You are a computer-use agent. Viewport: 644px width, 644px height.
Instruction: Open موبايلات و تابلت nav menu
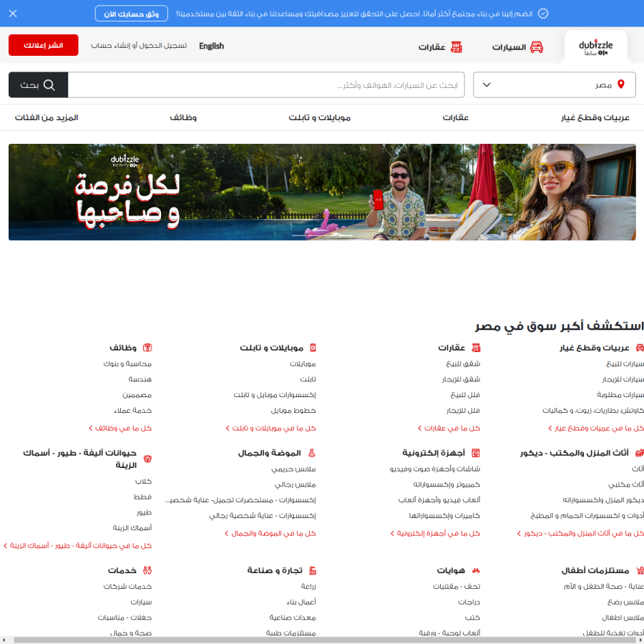coord(319,118)
